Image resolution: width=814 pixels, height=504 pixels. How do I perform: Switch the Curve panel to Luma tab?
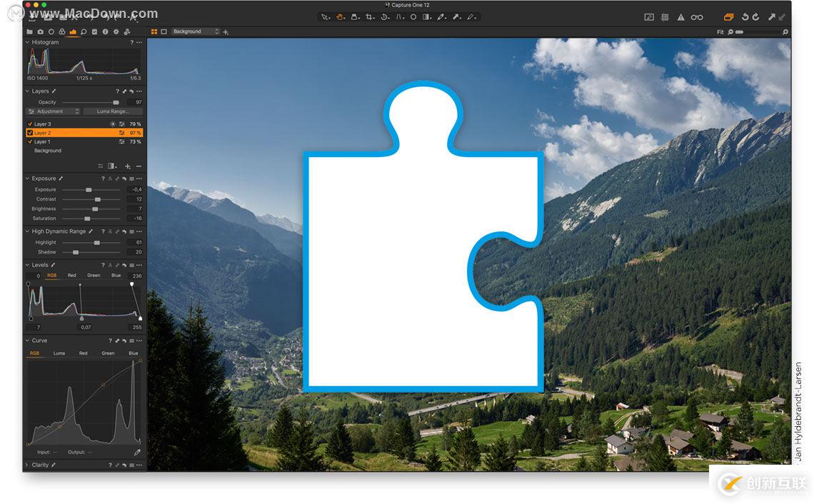click(59, 353)
